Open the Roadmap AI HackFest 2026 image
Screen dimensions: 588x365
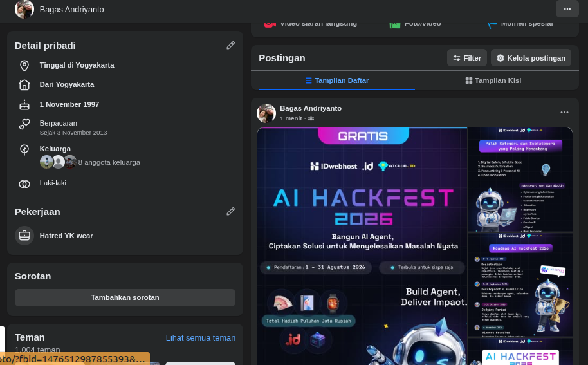[x=520, y=285]
